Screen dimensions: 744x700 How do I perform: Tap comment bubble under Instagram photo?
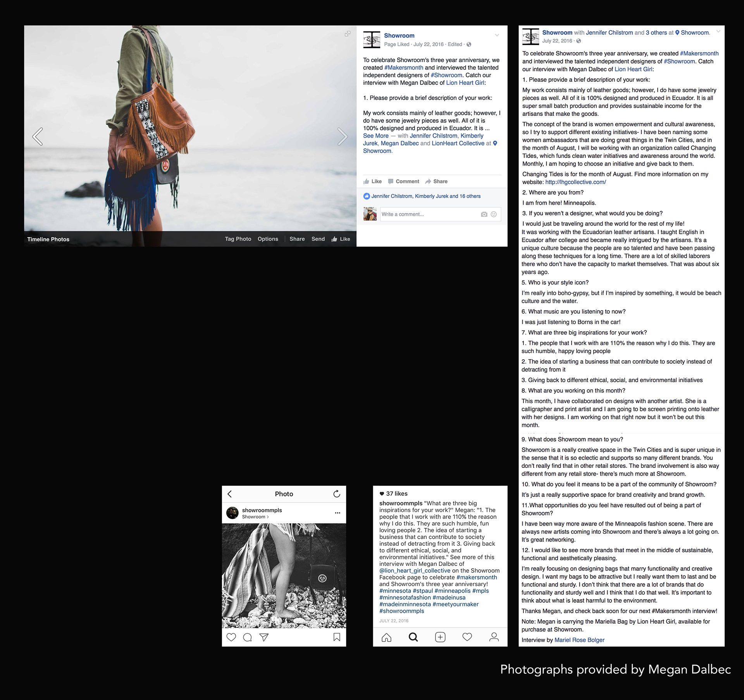(x=248, y=637)
